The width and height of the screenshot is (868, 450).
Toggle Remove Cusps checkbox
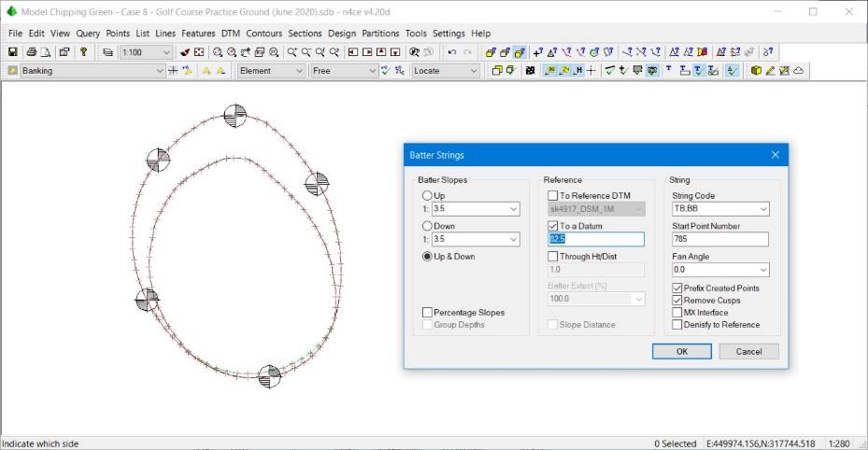coord(677,301)
